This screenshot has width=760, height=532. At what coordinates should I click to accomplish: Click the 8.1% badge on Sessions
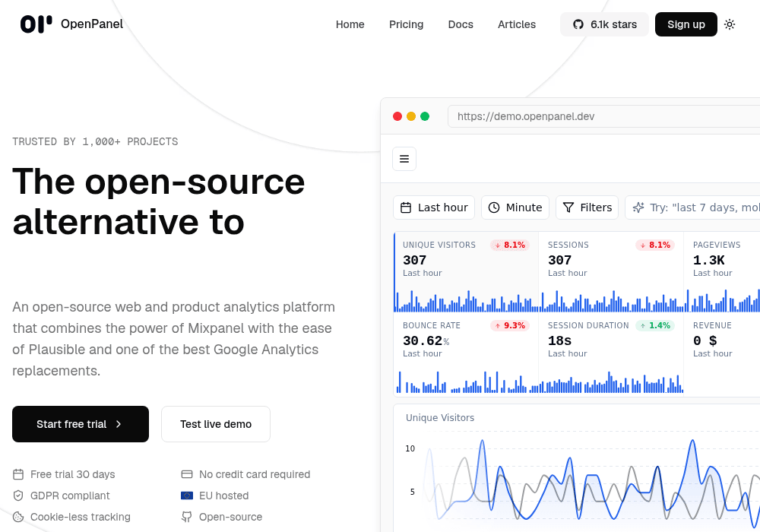click(x=655, y=245)
